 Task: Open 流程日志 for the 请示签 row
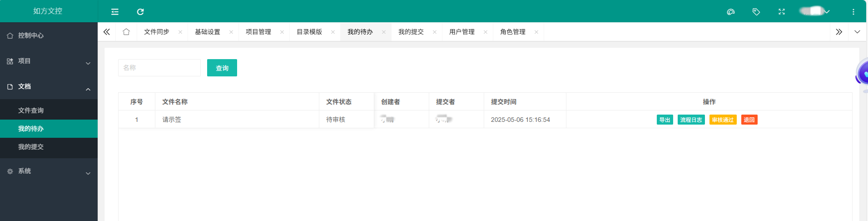[691, 120]
